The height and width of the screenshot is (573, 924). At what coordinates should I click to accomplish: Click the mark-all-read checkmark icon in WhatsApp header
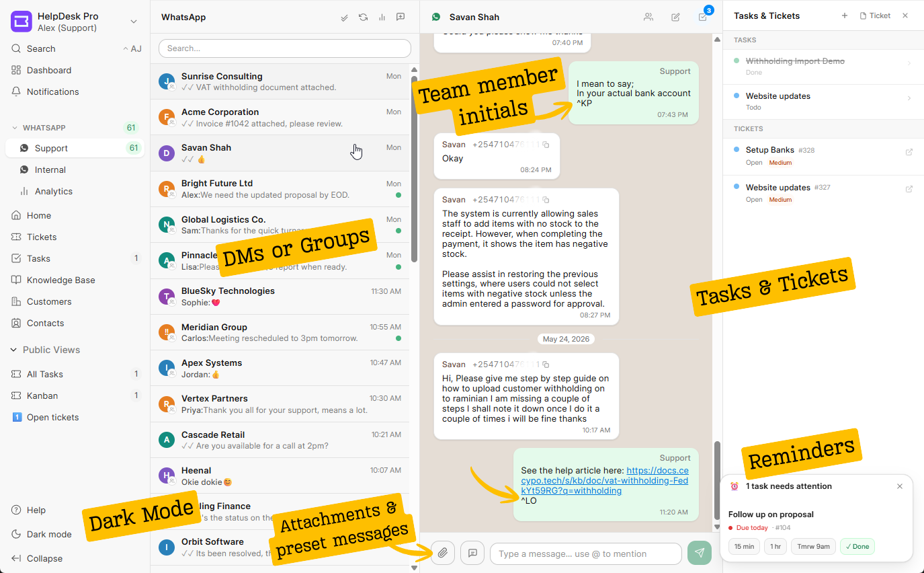(x=345, y=17)
